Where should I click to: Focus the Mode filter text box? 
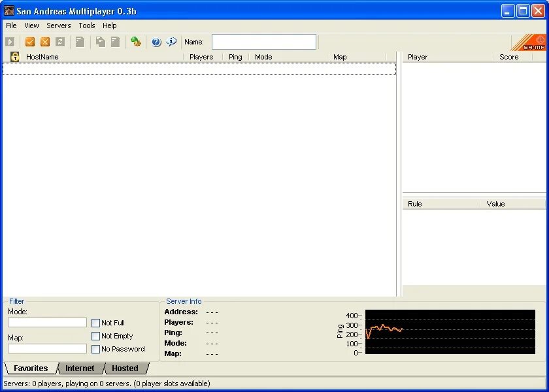(x=47, y=322)
